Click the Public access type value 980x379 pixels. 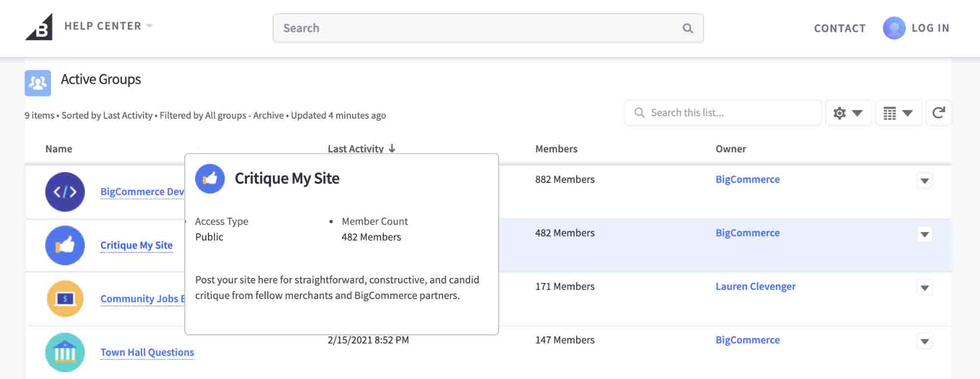pos(209,237)
